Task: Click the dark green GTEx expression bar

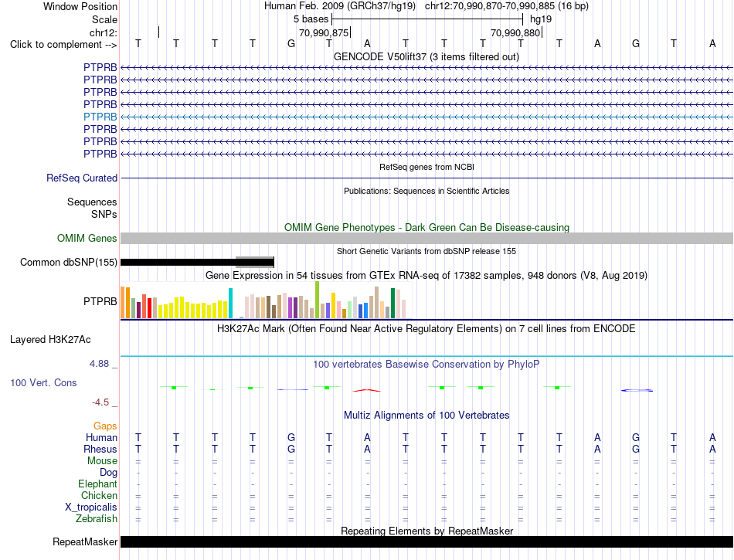Action: point(392,303)
